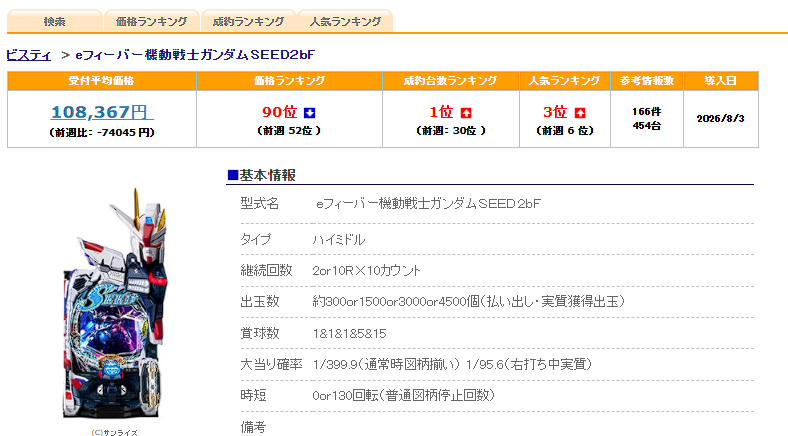Click the 前週 6位 text
The height and width of the screenshot is (436, 788).
tap(565, 131)
